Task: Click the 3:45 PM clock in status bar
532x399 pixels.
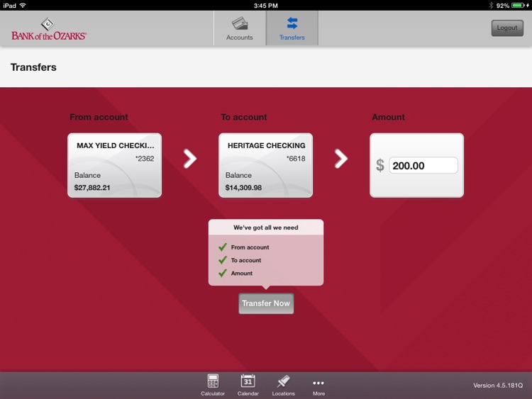Action: pos(266,6)
